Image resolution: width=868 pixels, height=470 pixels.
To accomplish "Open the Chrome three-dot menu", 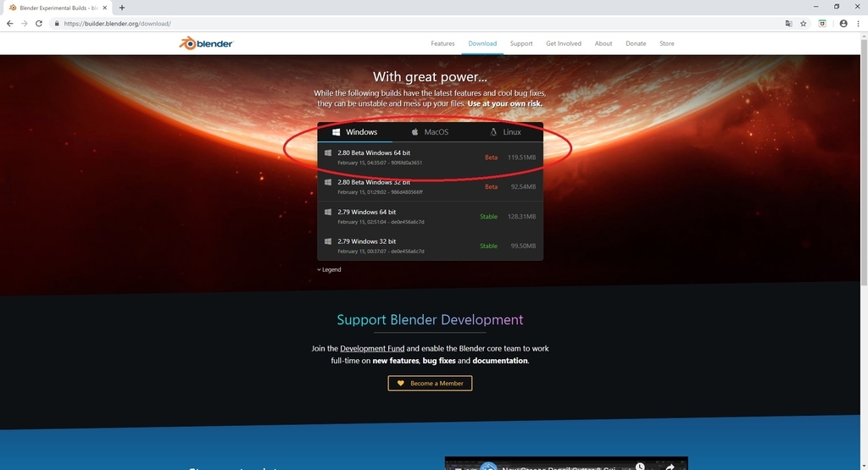I will click(x=859, y=23).
